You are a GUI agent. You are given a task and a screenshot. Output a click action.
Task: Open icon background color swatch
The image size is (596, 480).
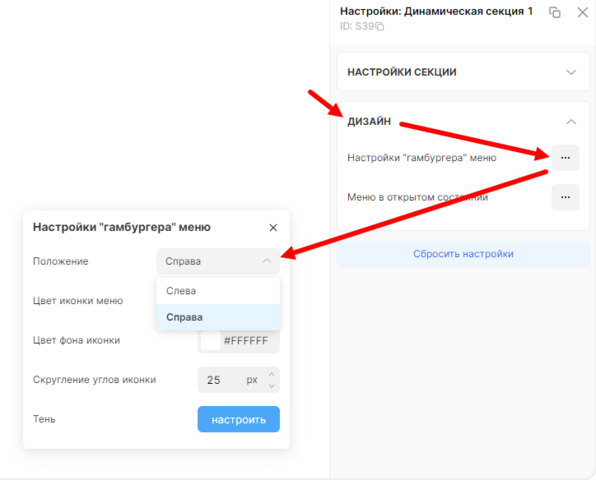coord(210,341)
